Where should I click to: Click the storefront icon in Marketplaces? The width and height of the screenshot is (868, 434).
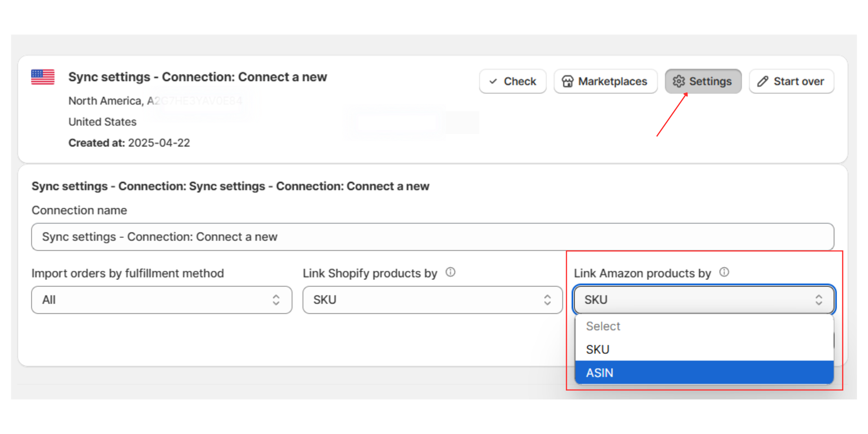point(567,82)
